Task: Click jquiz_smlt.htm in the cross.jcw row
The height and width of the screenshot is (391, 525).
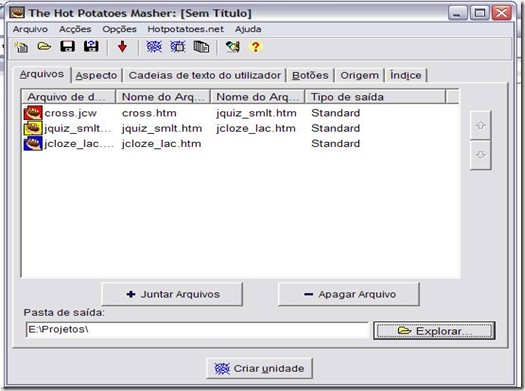Action: pos(256,113)
